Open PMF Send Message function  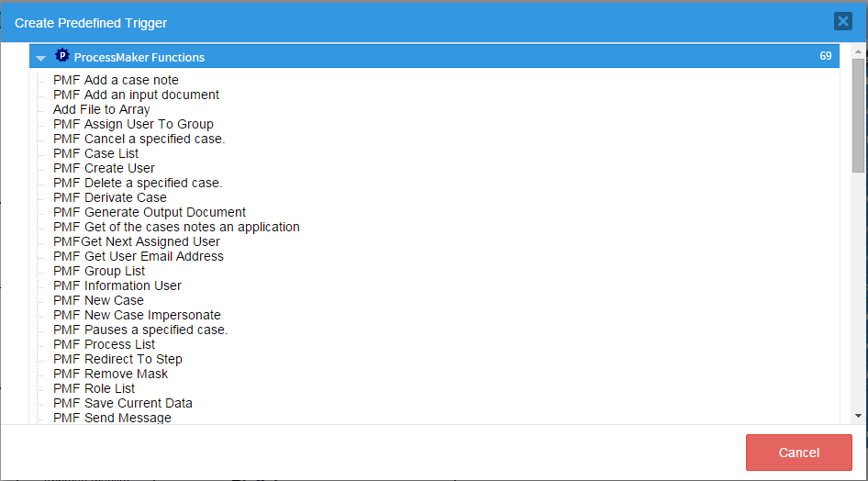point(112,418)
